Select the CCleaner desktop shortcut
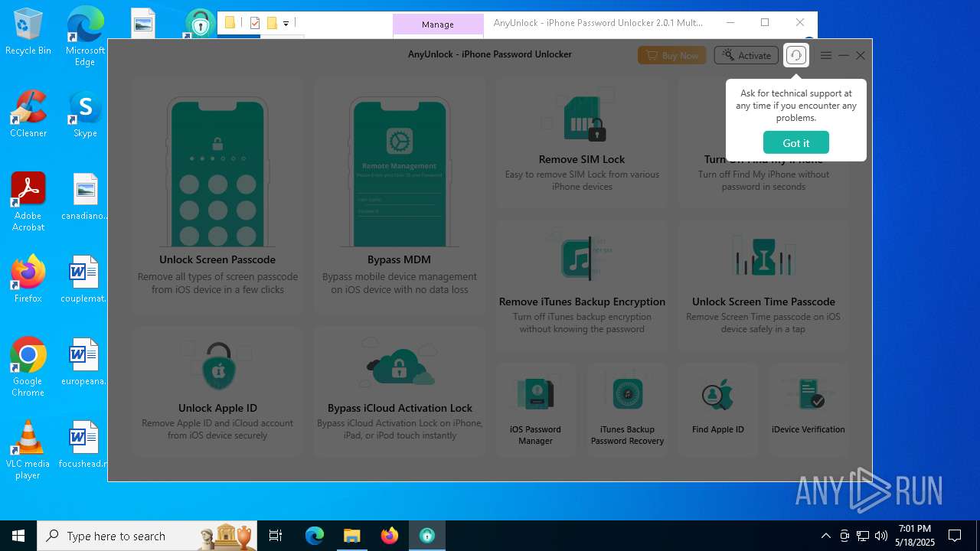This screenshot has height=551, width=980. [x=28, y=114]
